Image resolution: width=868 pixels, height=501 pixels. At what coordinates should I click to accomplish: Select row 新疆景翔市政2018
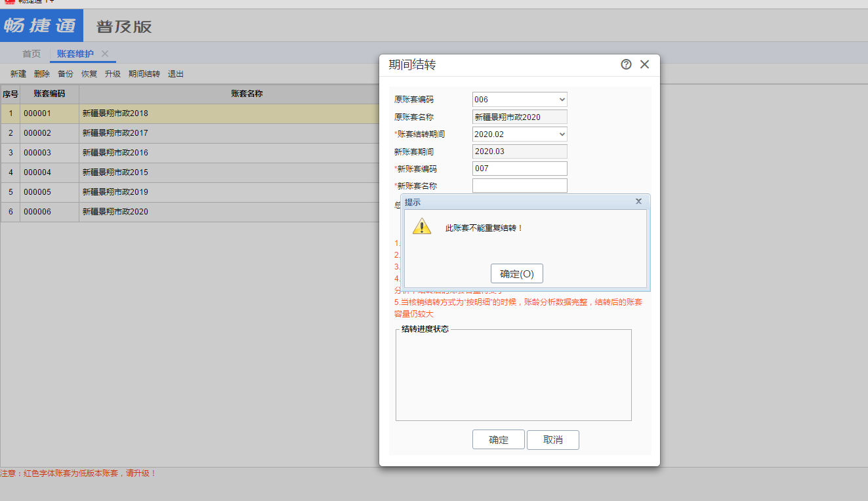click(190, 113)
